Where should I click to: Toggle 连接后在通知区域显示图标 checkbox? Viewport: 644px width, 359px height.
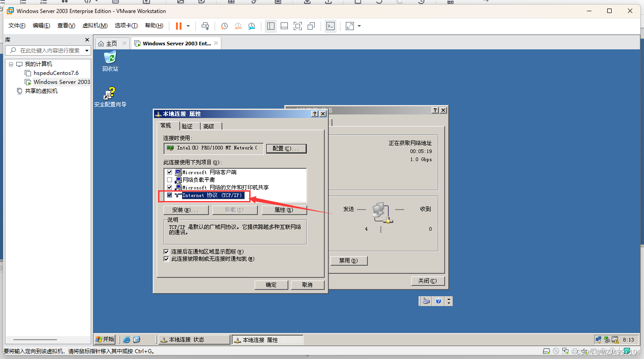coord(166,252)
